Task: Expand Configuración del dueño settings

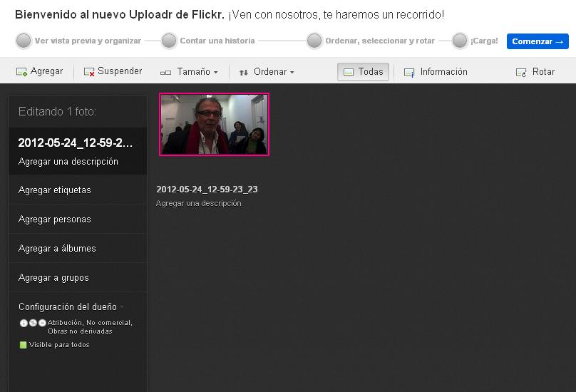Action: click(71, 306)
